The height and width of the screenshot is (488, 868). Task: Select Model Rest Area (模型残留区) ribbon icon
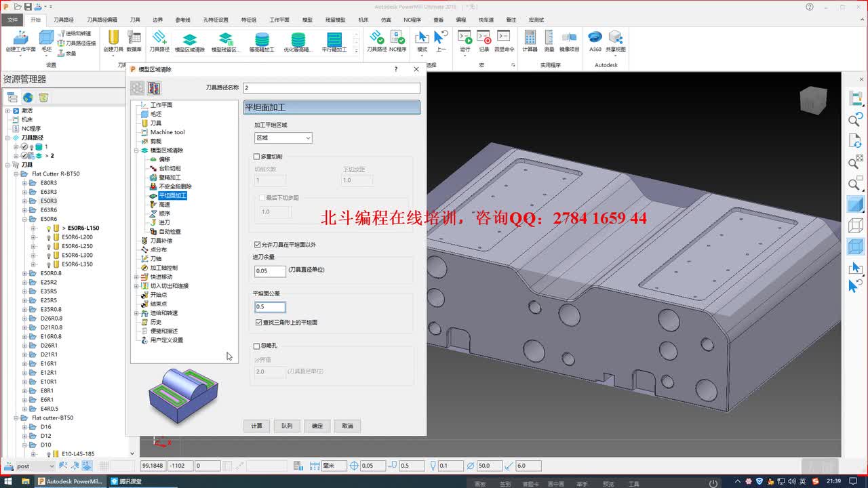point(226,42)
